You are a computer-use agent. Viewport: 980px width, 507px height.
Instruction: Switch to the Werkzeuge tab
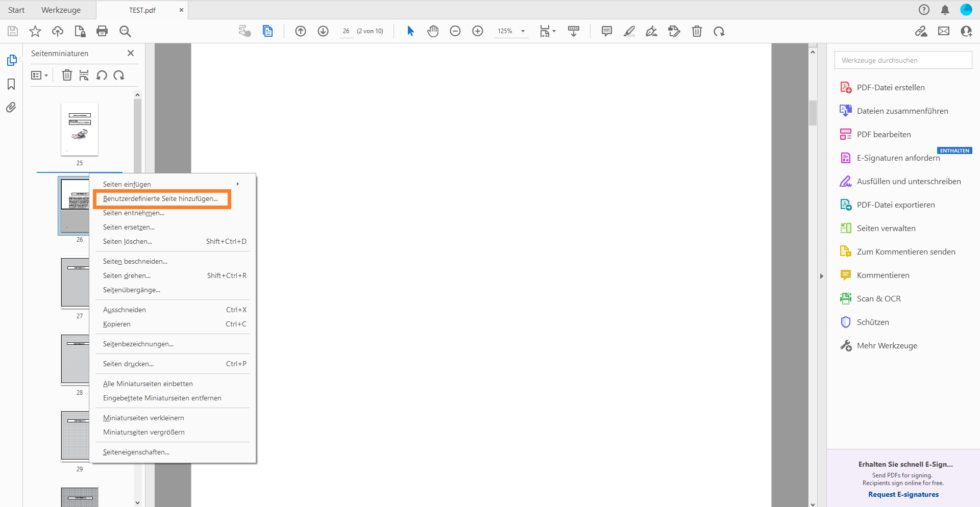61,10
